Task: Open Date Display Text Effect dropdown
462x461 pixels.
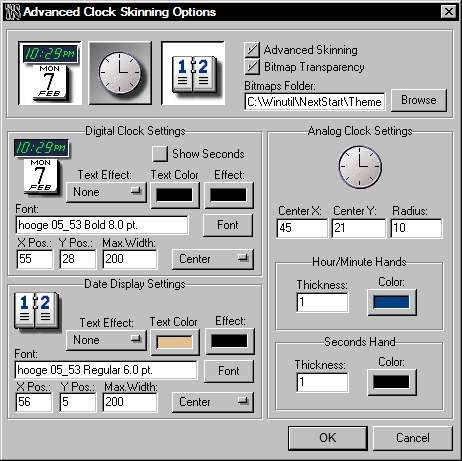Action: pyautogui.click(x=106, y=340)
